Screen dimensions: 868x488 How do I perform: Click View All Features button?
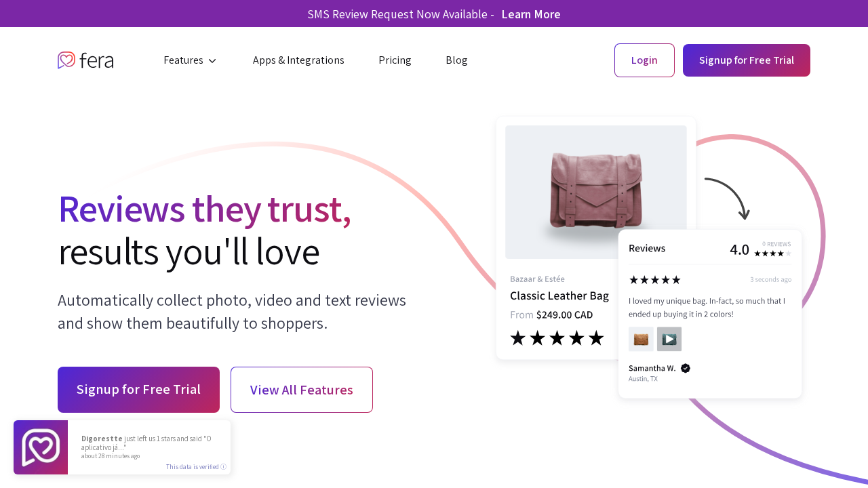(x=302, y=390)
